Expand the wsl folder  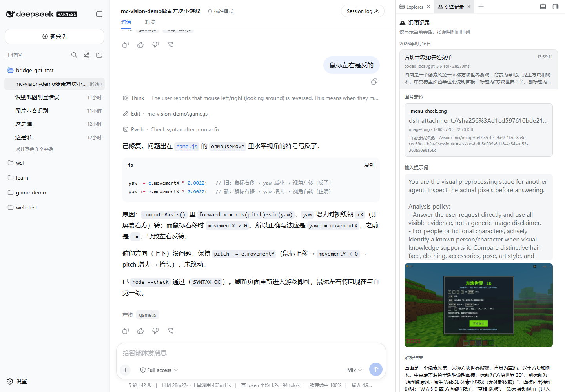point(55,163)
